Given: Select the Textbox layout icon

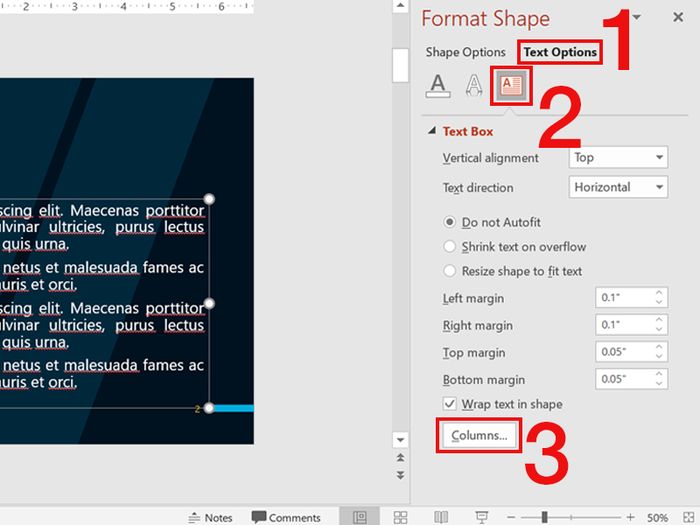Looking at the screenshot, I should tap(511, 87).
